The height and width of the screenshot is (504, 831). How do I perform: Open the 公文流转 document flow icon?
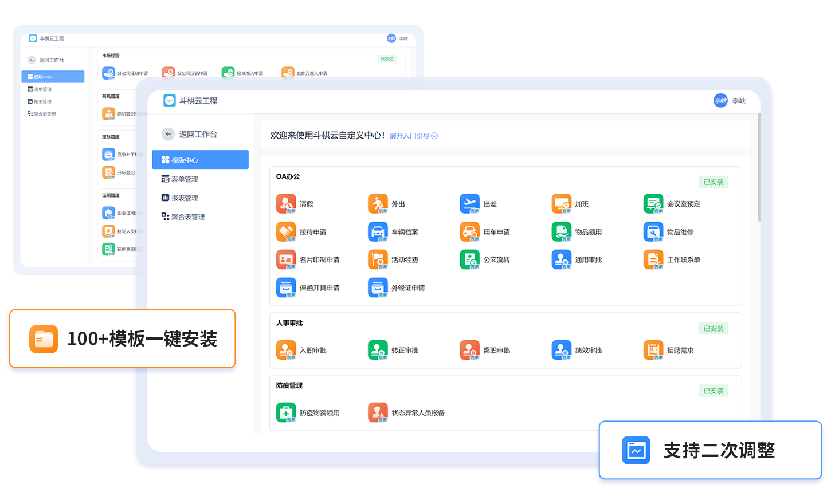pyautogui.click(x=469, y=259)
